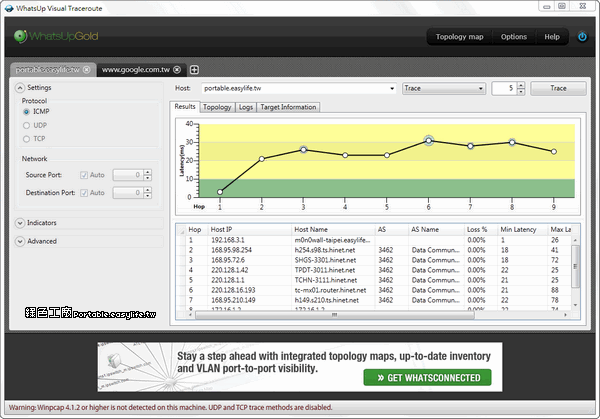Click hop 8 point on latency chart
The height and width of the screenshot is (419, 600).
[x=512, y=142]
